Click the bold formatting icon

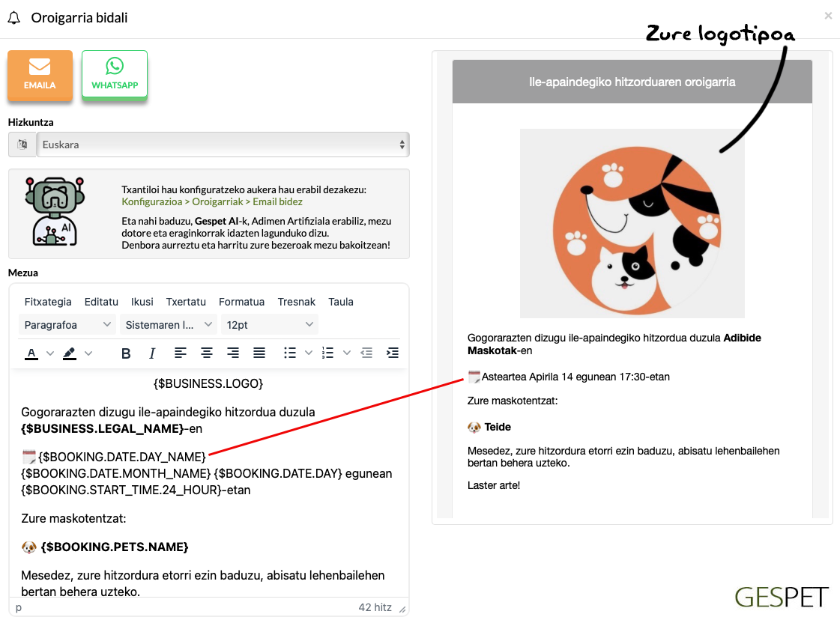click(126, 353)
